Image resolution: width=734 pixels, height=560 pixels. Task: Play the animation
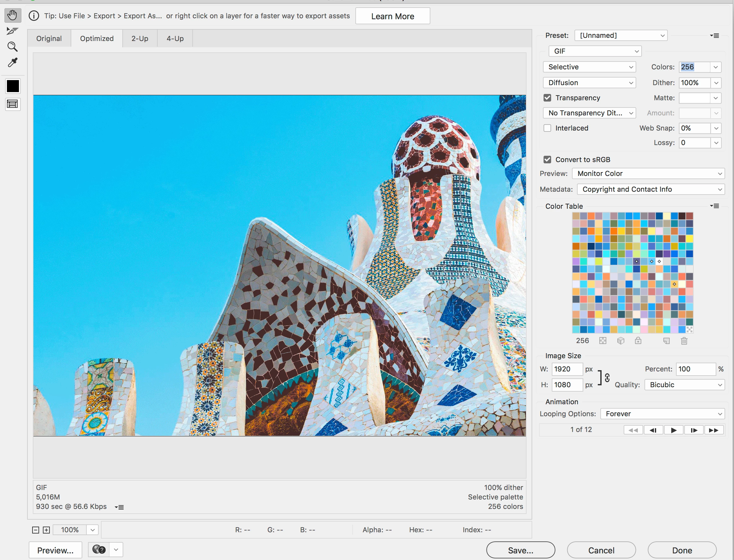click(673, 430)
